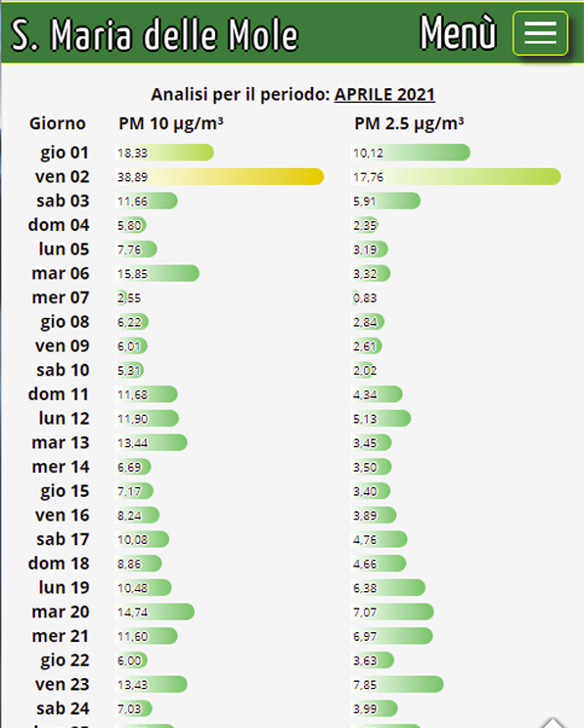Image resolution: width=584 pixels, height=728 pixels.
Task: Click the Menù label in header
Action: (x=458, y=32)
